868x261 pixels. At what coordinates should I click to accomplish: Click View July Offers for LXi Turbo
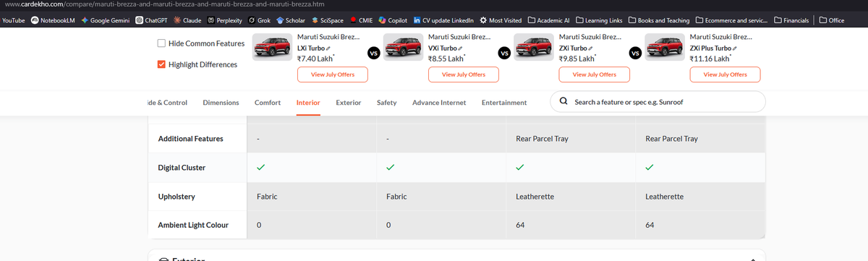tap(332, 74)
